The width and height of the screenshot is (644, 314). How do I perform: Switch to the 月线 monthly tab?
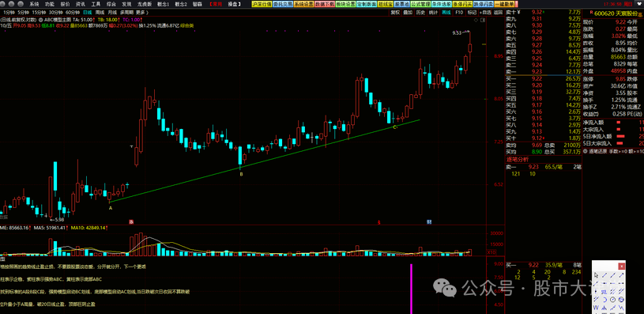[x=112, y=13]
